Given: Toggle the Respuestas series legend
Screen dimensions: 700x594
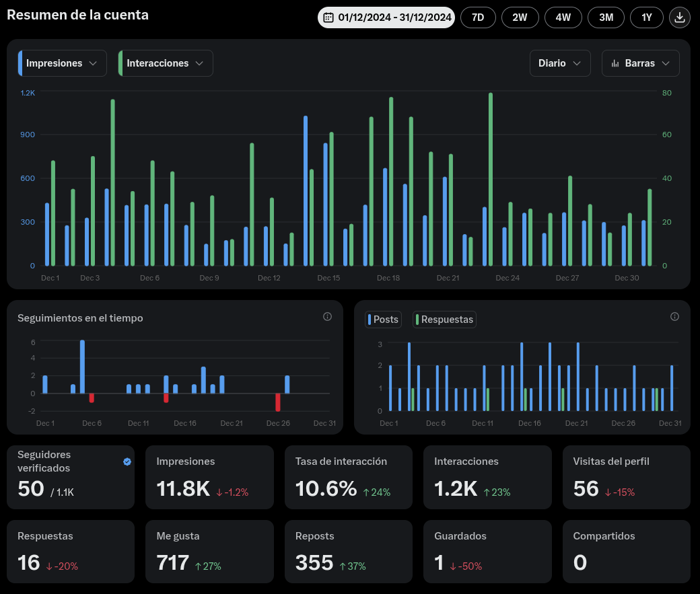Looking at the screenshot, I should click(444, 320).
